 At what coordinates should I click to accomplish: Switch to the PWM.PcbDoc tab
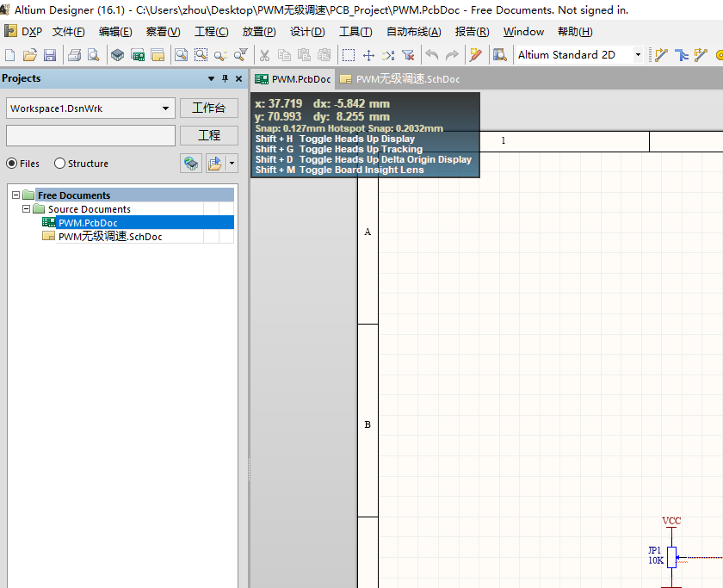293,79
